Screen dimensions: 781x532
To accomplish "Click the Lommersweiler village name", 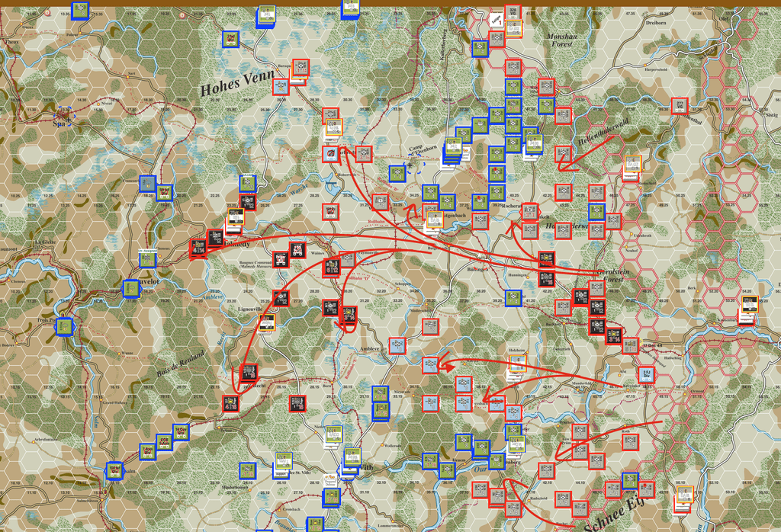I will [390, 526].
